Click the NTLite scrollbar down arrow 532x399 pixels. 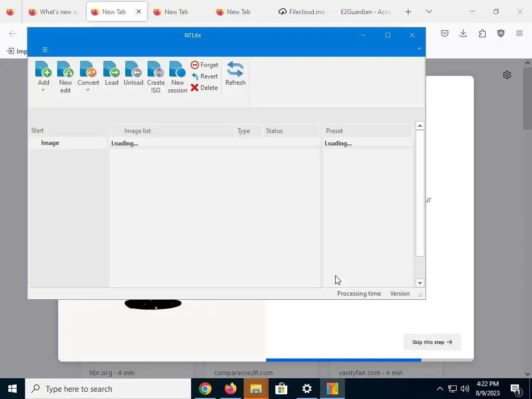(x=420, y=283)
